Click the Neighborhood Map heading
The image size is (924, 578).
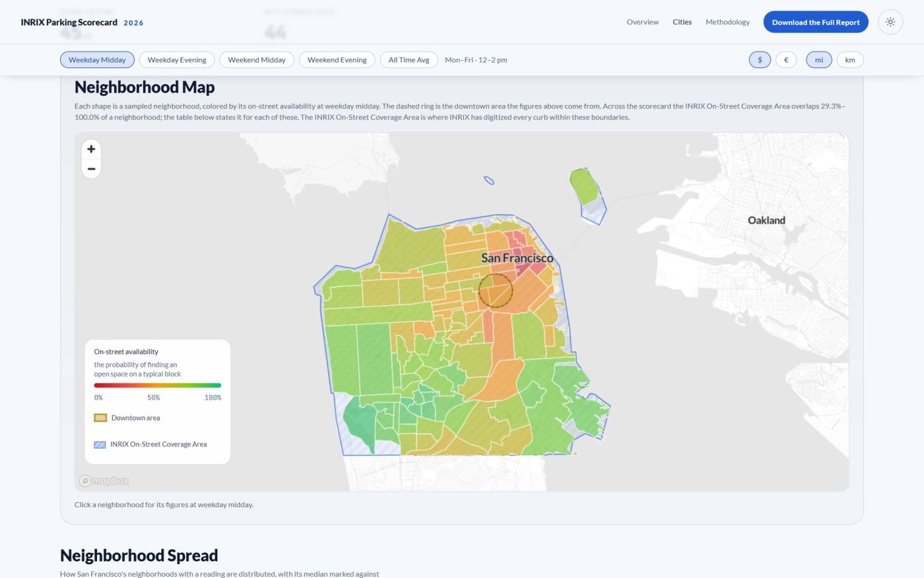coord(145,87)
